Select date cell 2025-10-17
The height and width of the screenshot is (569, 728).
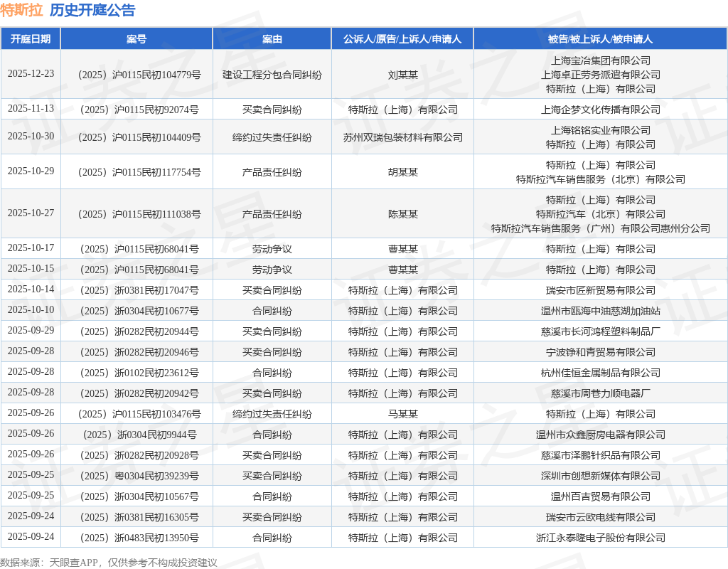(x=31, y=248)
